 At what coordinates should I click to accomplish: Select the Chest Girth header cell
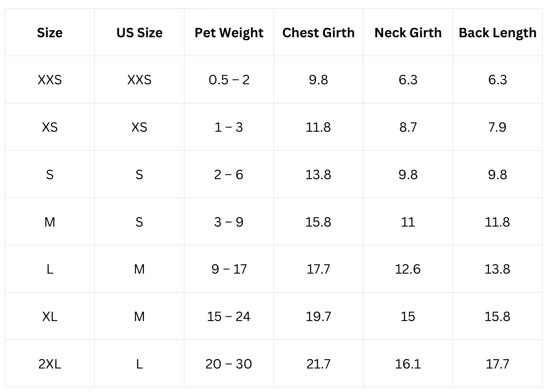(318, 33)
